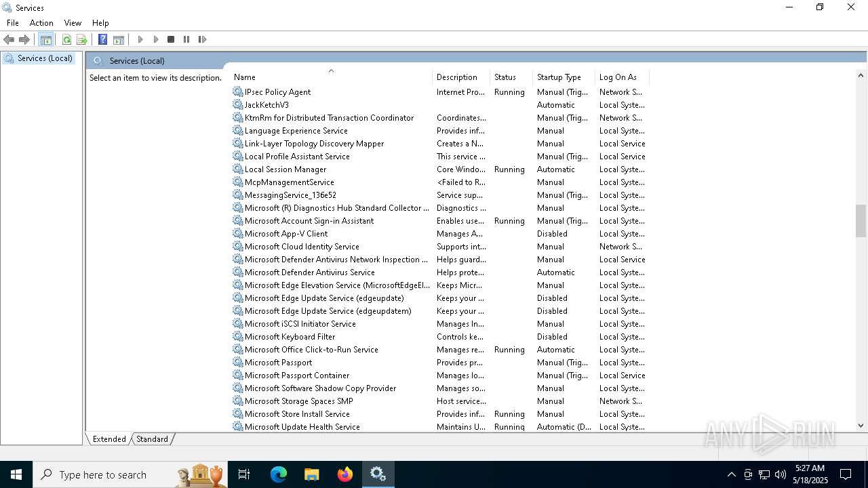The image size is (868, 488).
Task: Click the Refresh toolbar icon
Action: coord(66,39)
